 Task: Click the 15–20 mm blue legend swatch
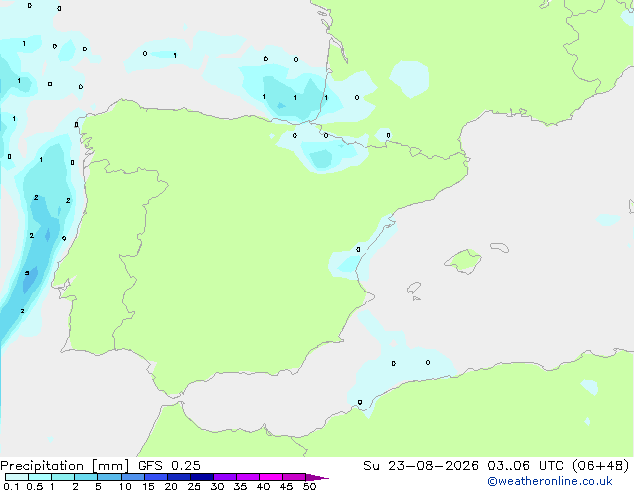[156, 477]
